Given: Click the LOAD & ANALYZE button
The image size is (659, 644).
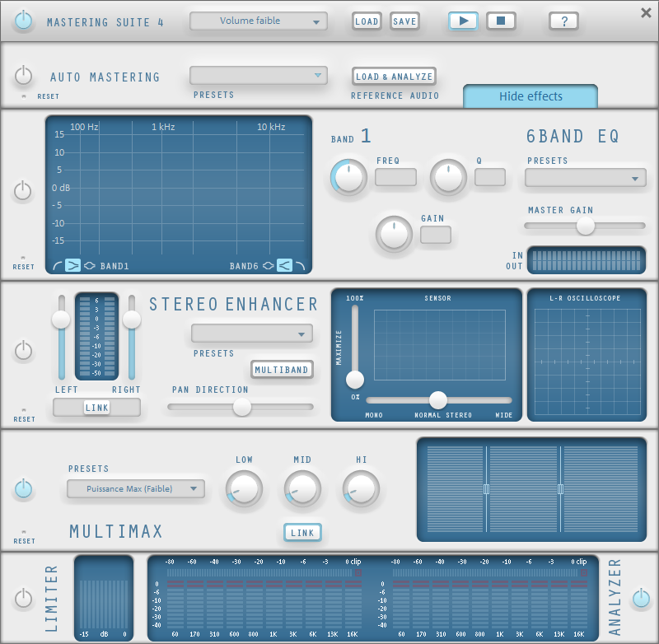Looking at the screenshot, I should click(394, 75).
